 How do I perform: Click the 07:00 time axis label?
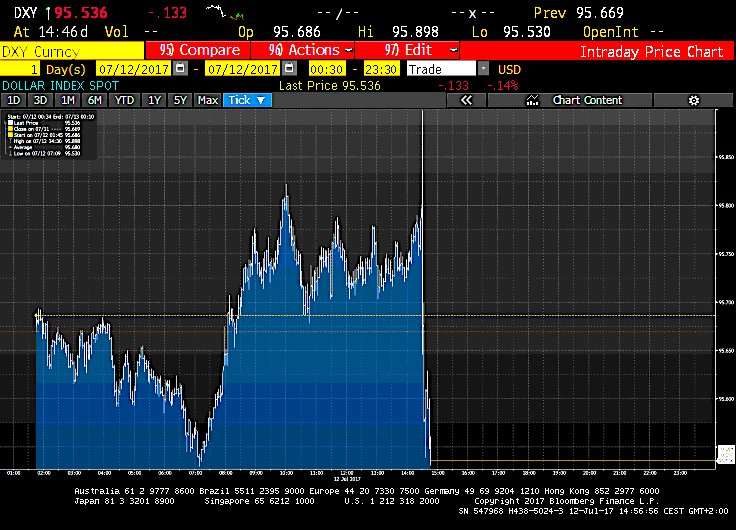[195, 473]
